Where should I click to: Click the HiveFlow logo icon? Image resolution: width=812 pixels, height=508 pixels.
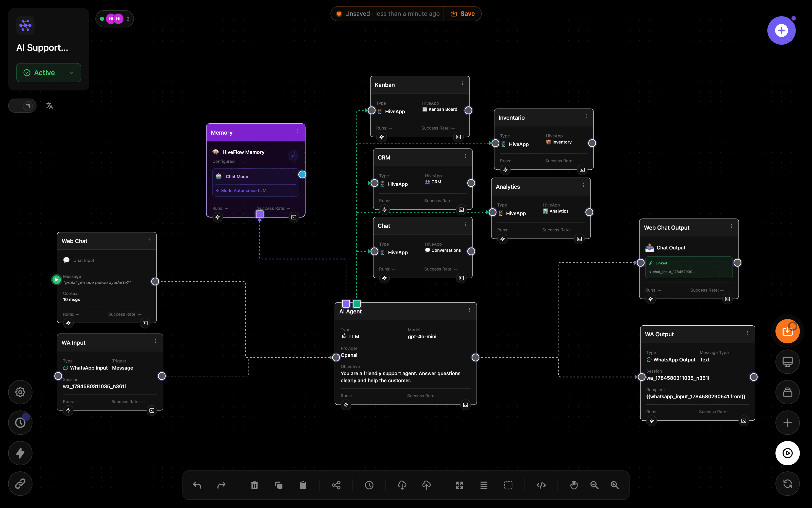coord(25,25)
